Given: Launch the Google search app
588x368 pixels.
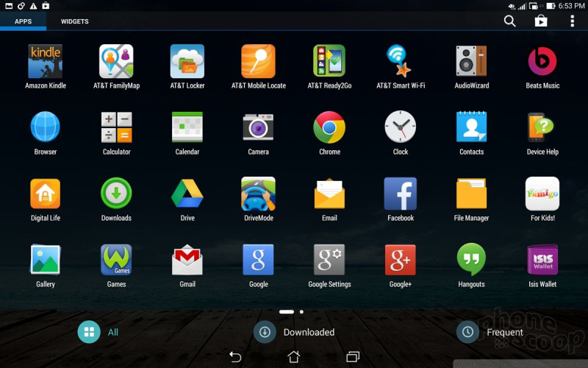Looking at the screenshot, I should click(259, 259).
